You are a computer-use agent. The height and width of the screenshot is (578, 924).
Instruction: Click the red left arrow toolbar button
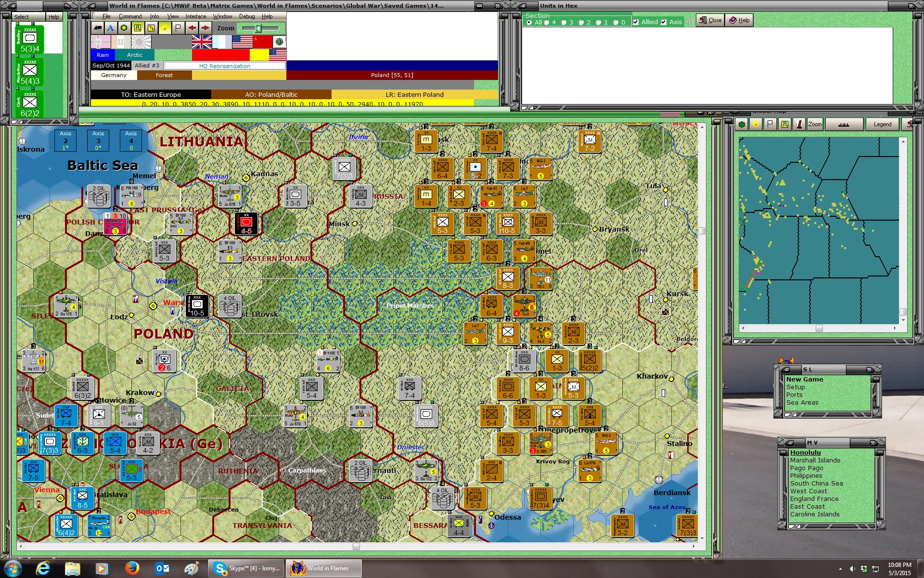click(x=192, y=28)
